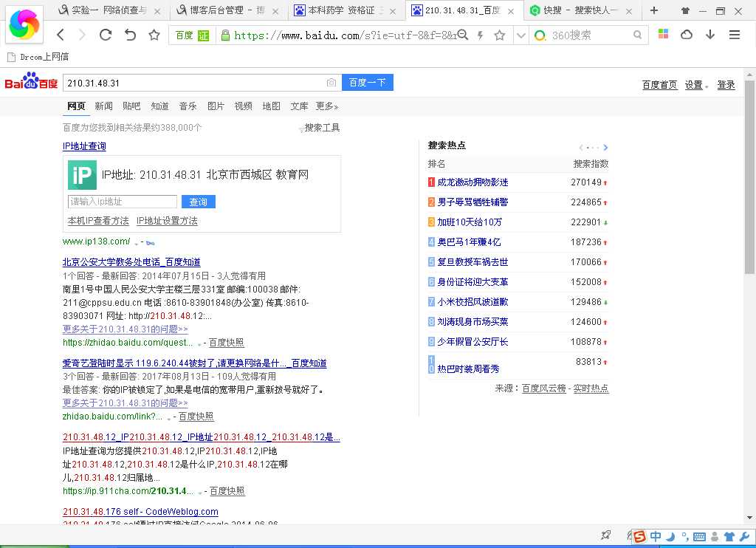The image size is (756, 548).
Task: Click the blue 查询 button
Action: click(x=198, y=202)
